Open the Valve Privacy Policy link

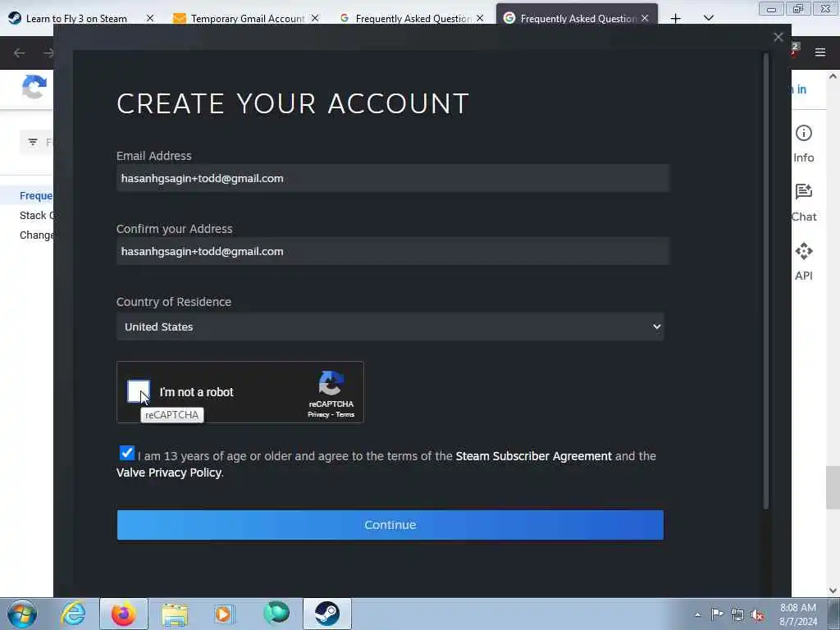[169, 472]
